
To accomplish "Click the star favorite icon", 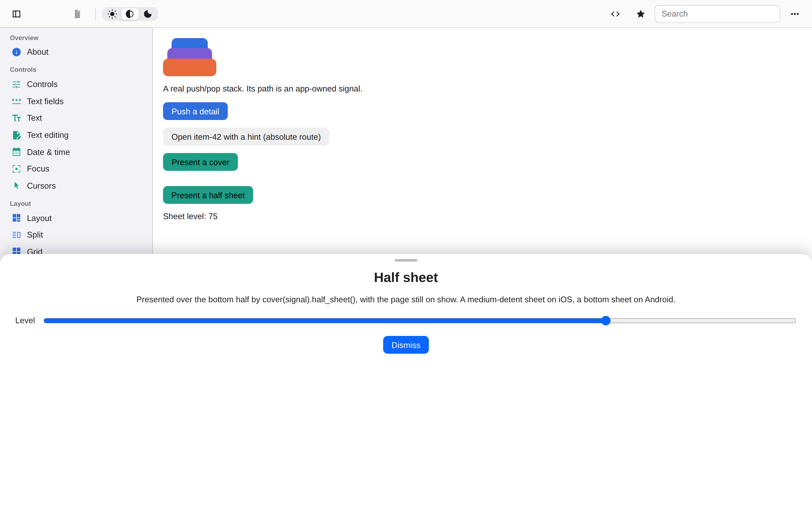I will click(x=640, y=14).
